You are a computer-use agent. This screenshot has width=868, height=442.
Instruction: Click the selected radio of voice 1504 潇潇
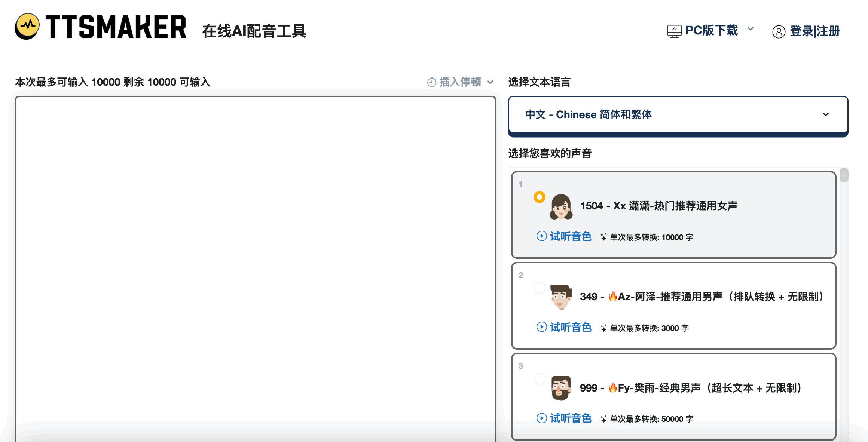point(539,197)
